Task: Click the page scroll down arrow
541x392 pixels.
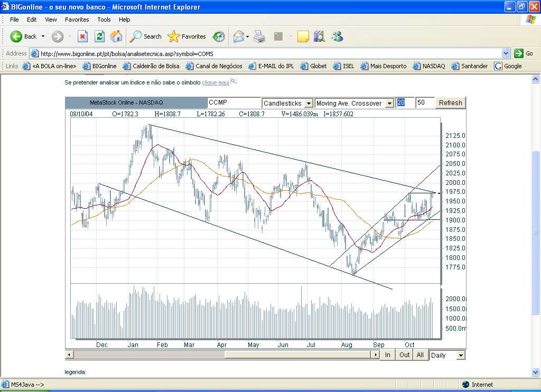Action: (535, 372)
